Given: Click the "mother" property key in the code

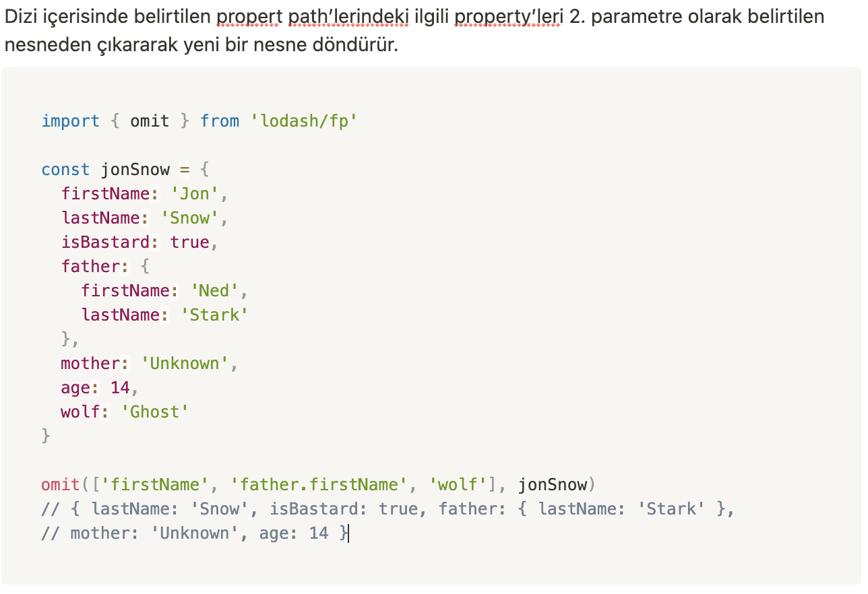Looking at the screenshot, I should coord(91,364).
